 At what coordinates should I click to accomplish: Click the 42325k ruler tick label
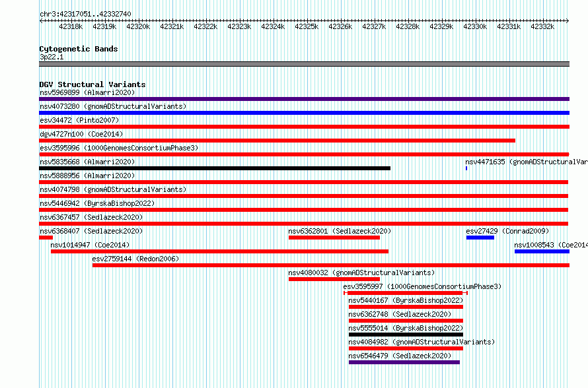coord(307,26)
